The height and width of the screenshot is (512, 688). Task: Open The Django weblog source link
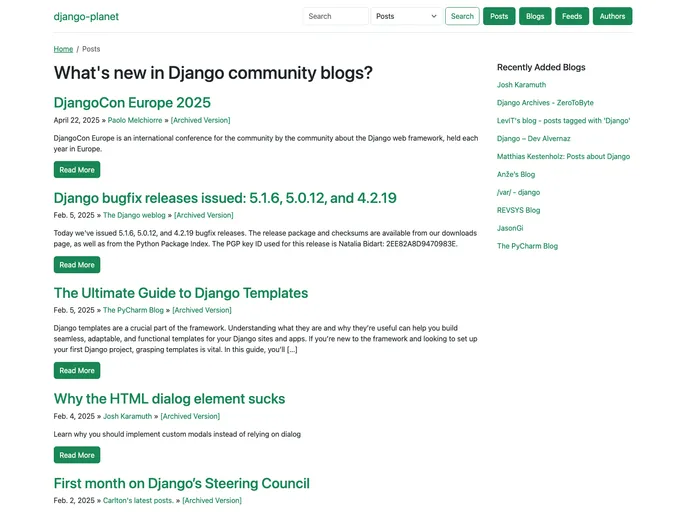tap(134, 215)
